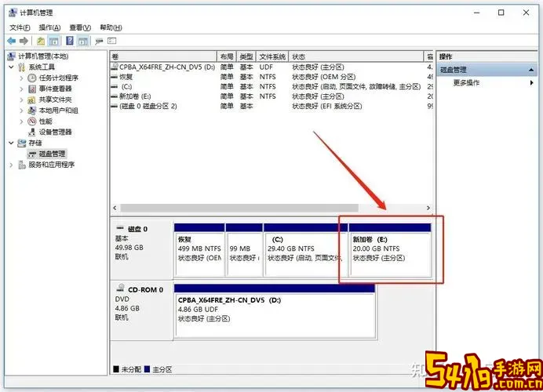The width and height of the screenshot is (543, 392).
Task: Sort by the 状态 column header
Action: point(356,56)
